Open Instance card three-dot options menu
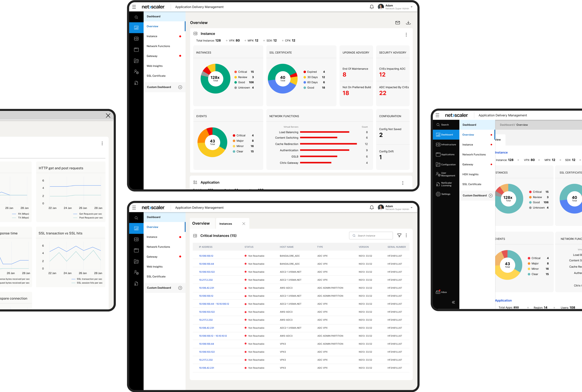This screenshot has height=392, width=582. click(x=406, y=35)
